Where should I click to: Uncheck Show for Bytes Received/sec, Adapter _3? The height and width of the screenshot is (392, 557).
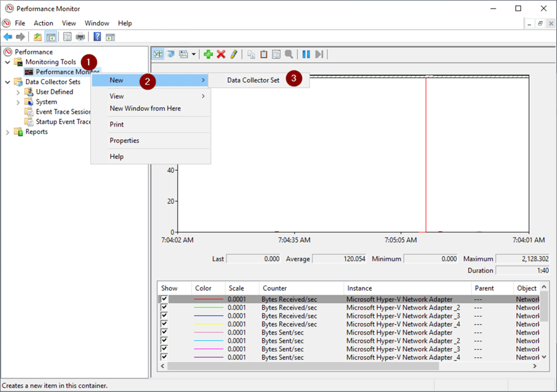tap(164, 315)
